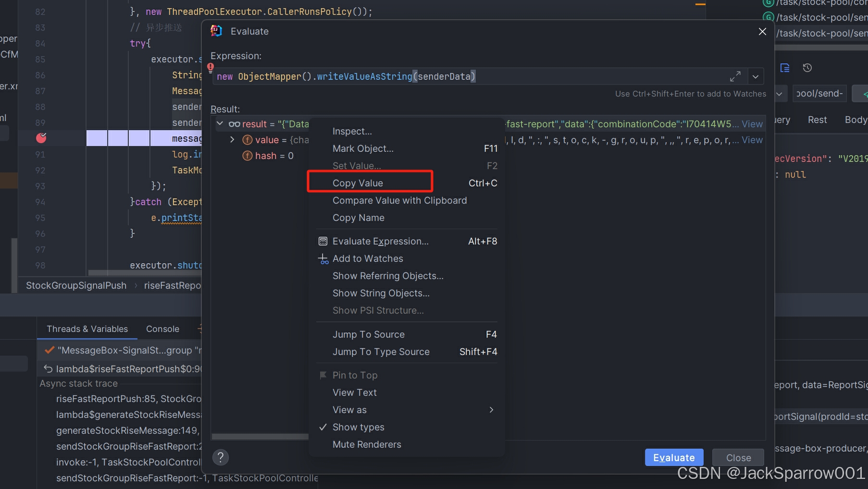Open scratch file icon in right panel
The height and width of the screenshot is (489, 868).
(x=785, y=68)
